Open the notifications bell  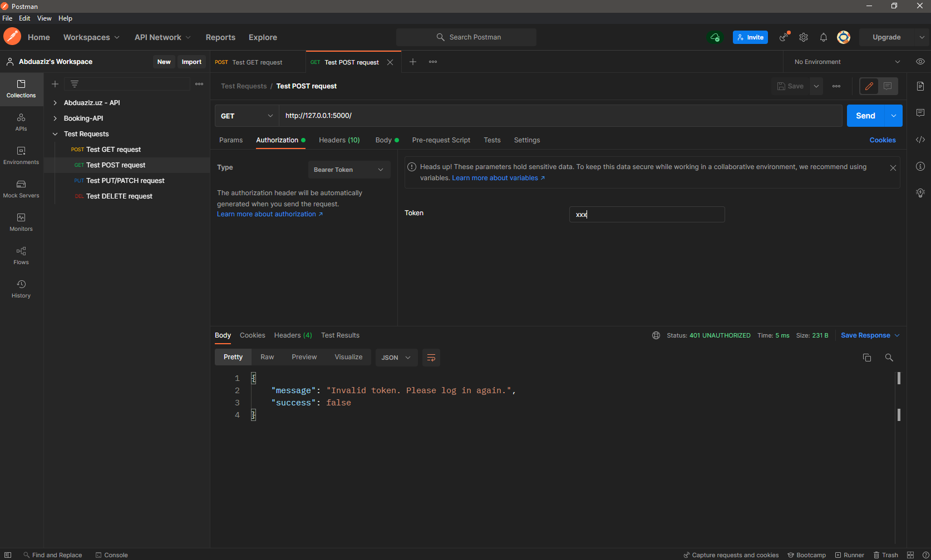tap(824, 37)
